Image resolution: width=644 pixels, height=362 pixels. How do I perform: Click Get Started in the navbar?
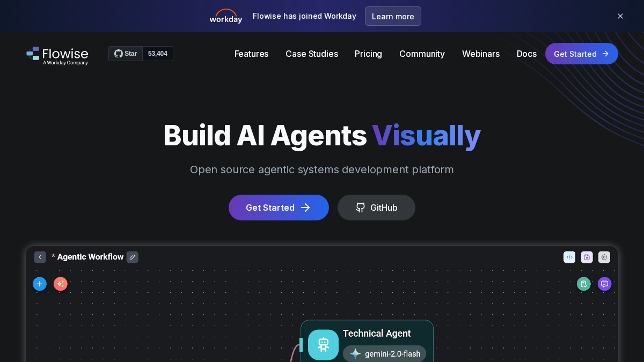(x=582, y=54)
